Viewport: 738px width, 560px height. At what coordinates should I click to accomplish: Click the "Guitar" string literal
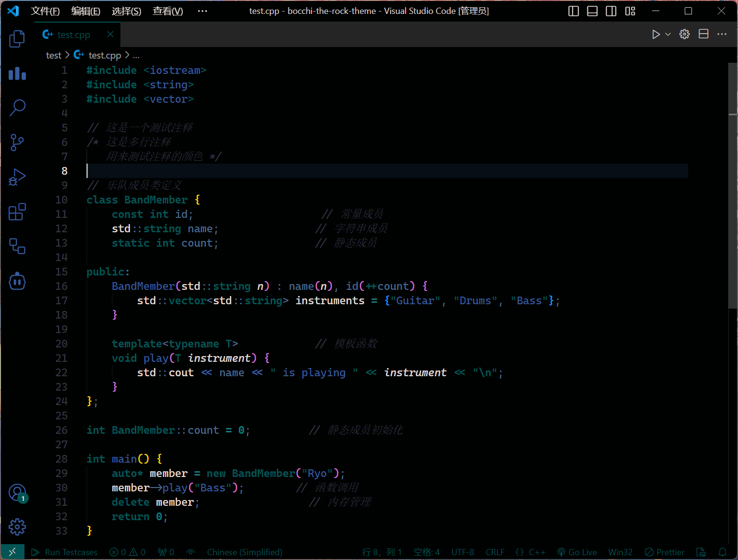pos(416,300)
